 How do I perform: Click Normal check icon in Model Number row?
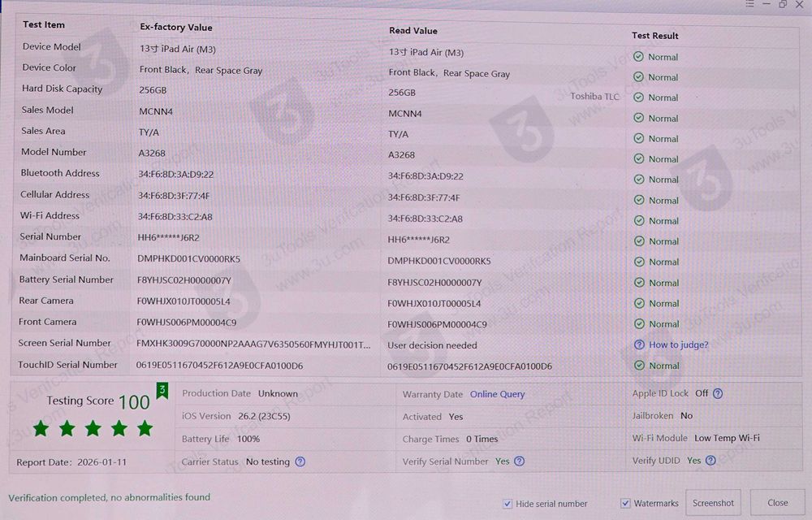[639, 158]
